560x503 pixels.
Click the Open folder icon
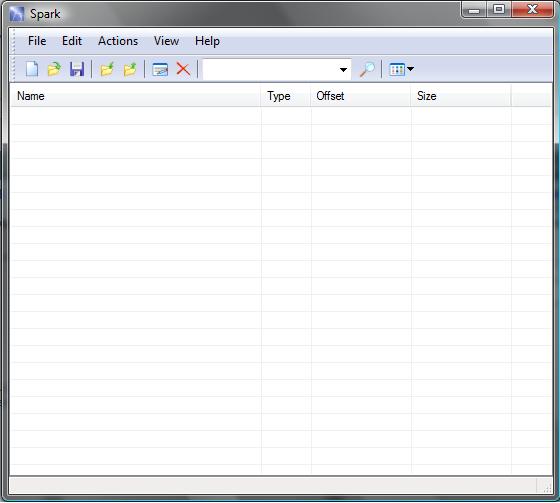[54, 69]
